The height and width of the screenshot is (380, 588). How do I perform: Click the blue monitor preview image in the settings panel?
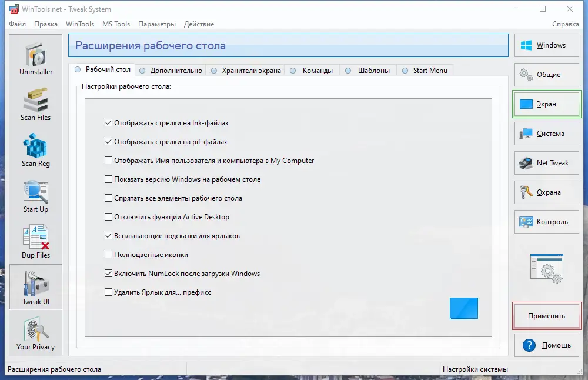[x=464, y=308]
